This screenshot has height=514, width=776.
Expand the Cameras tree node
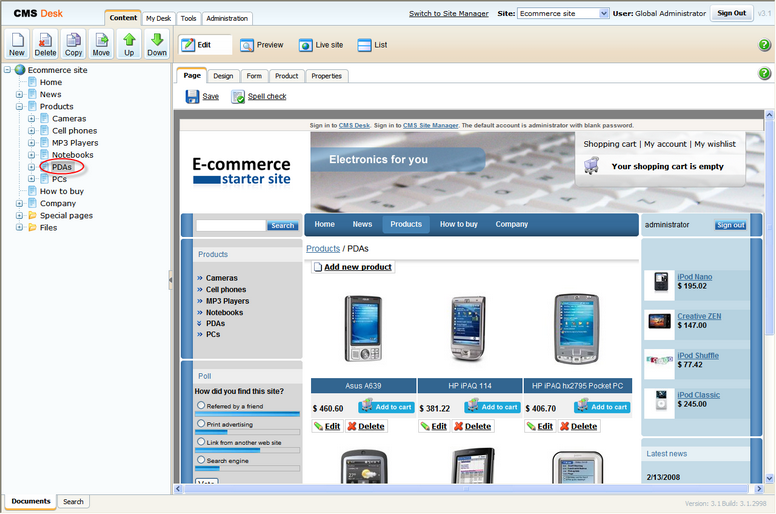[x=31, y=118]
